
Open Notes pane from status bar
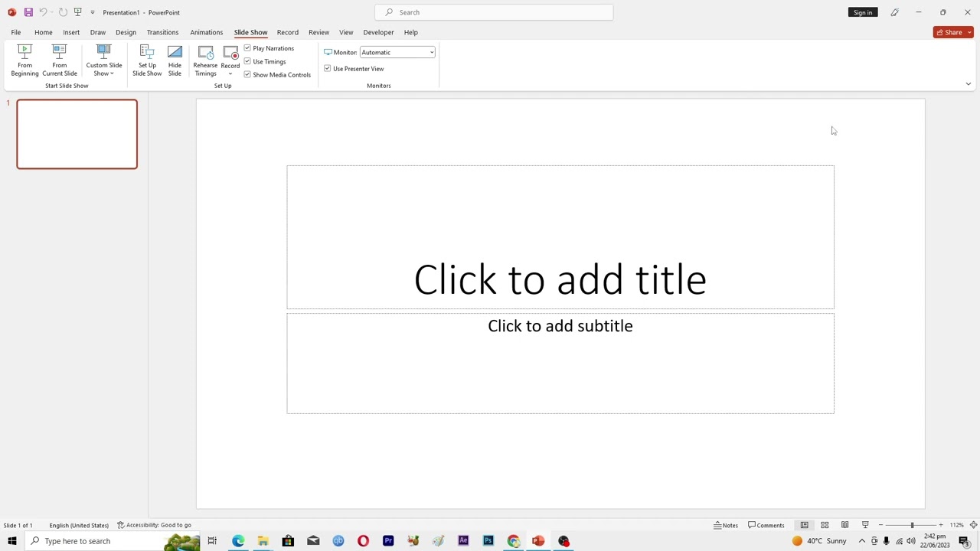[x=726, y=525]
